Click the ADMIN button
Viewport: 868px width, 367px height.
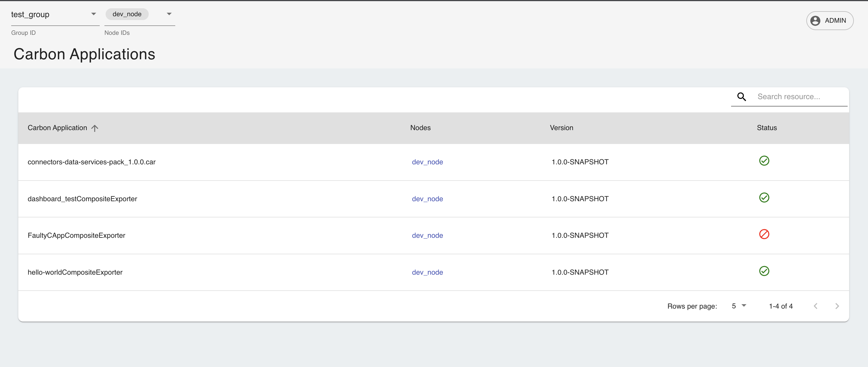click(830, 21)
